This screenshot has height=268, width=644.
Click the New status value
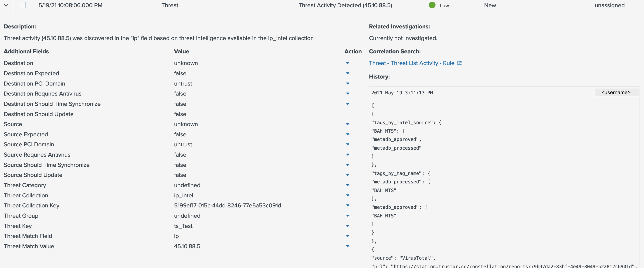tap(490, 5)
